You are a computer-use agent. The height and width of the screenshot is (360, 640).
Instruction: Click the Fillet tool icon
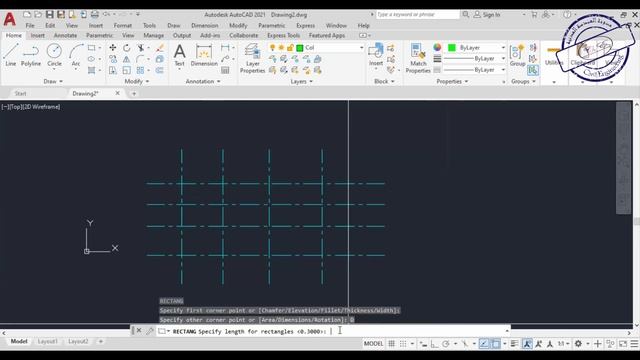coord(140,59)
